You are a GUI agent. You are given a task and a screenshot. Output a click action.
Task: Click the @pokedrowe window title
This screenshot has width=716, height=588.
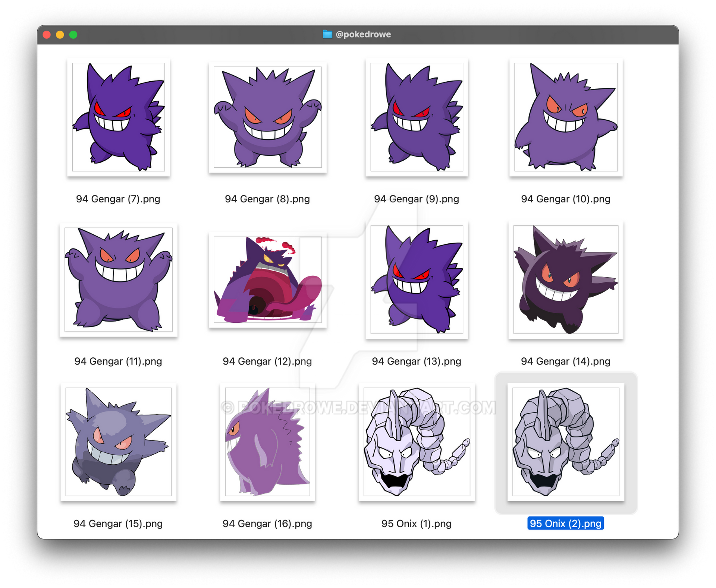(363, 34)
